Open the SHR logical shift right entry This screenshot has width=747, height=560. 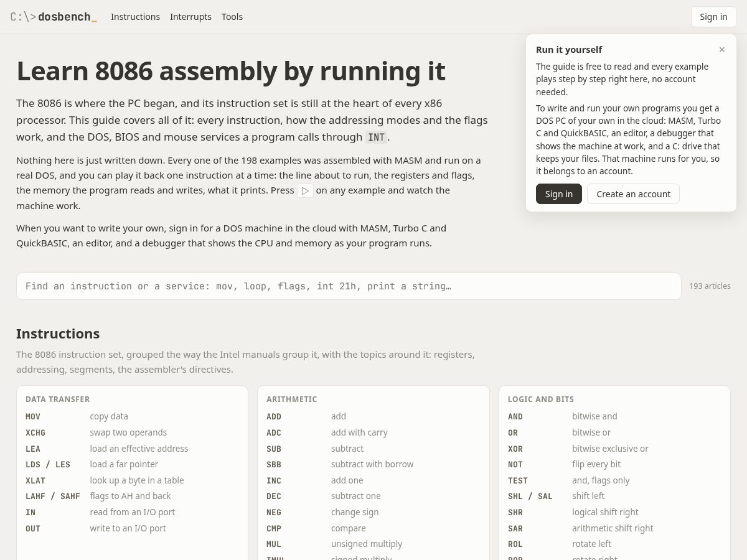pyautogui.click(x=614, y=512)
